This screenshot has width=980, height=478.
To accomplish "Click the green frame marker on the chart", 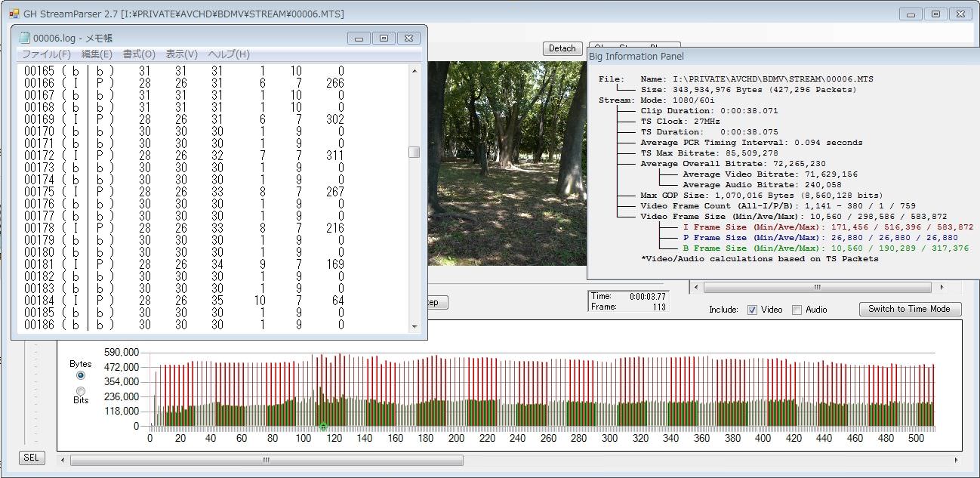I will point(323,427).
